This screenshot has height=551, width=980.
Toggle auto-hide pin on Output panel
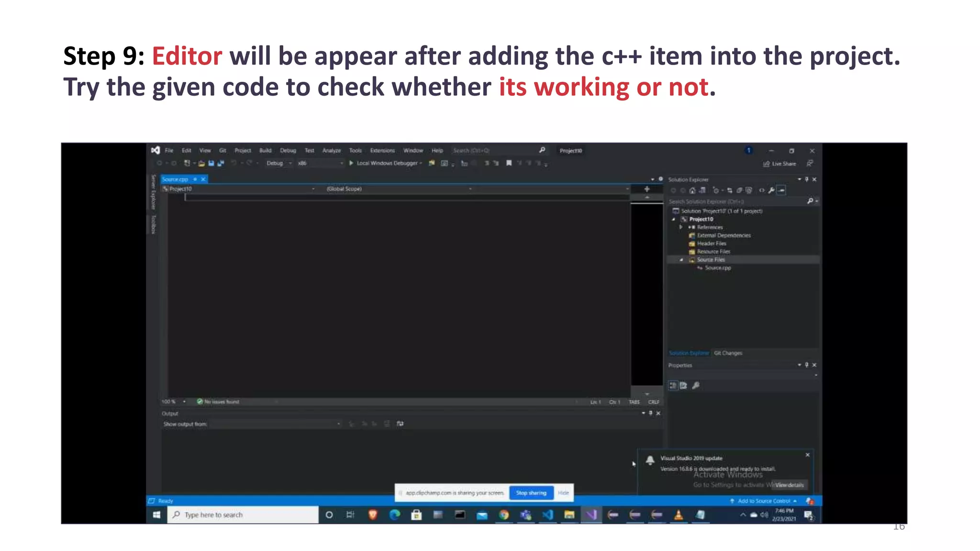coord(650,413)
